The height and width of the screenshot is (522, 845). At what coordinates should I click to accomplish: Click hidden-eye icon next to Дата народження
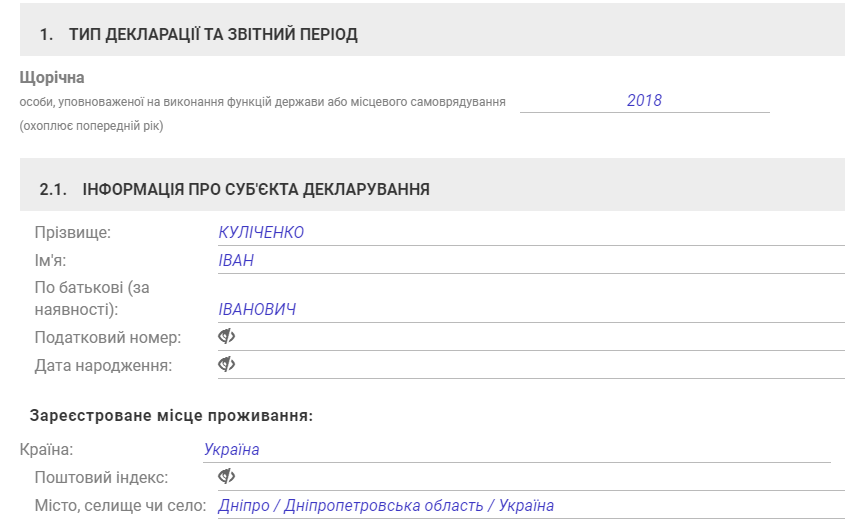226,365
